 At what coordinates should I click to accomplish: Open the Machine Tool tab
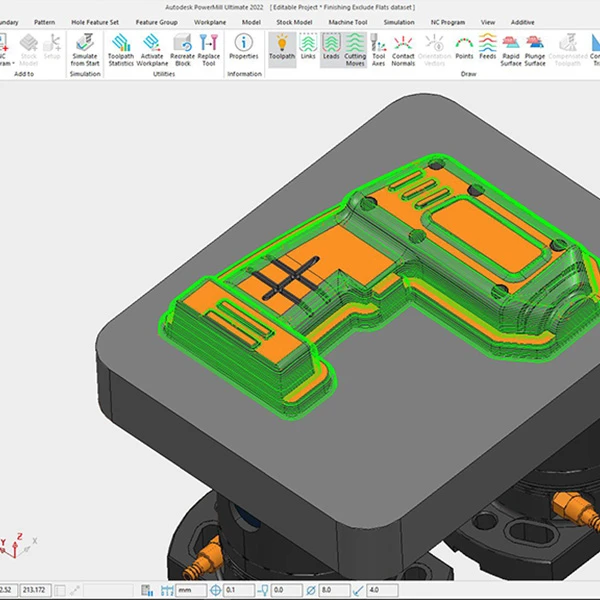[347, 21]
